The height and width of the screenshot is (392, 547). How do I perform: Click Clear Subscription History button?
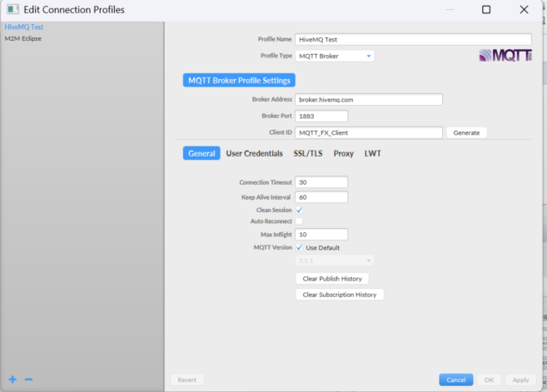coord(340,295)
